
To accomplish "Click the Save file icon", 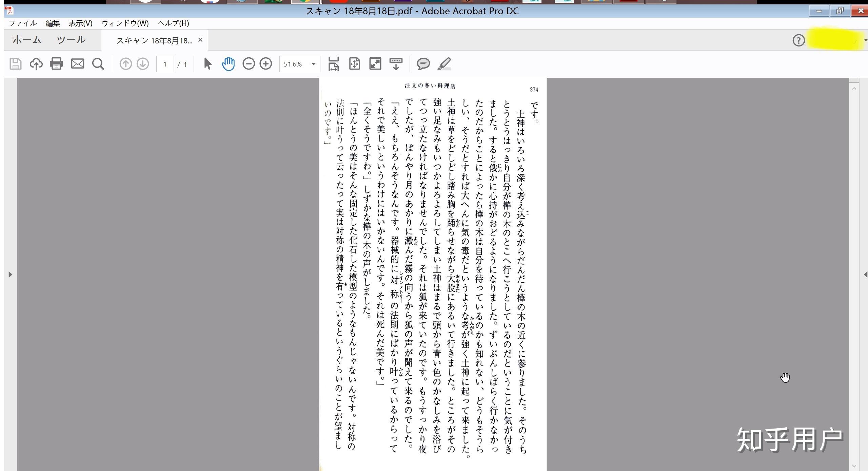I will point(15,64).
